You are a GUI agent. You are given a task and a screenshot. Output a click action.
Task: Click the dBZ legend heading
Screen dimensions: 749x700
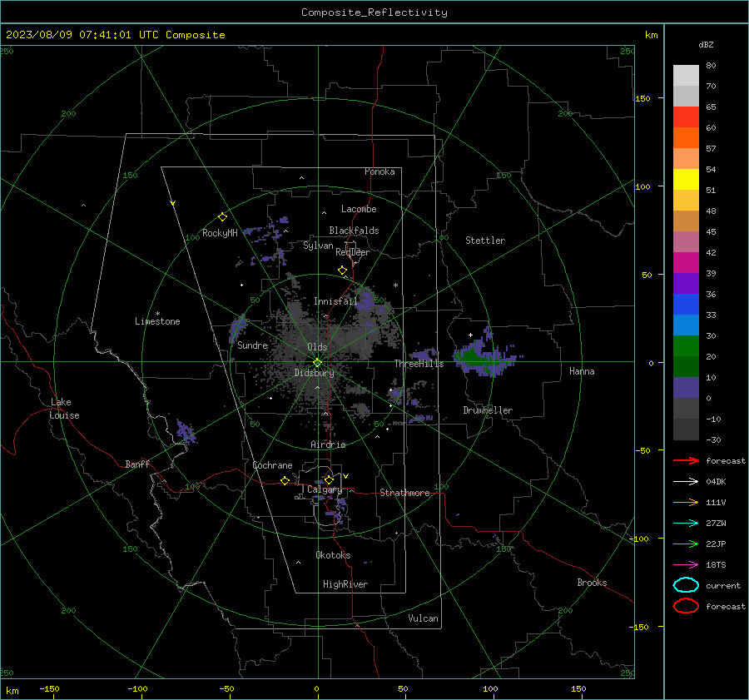tap(706, 45)
